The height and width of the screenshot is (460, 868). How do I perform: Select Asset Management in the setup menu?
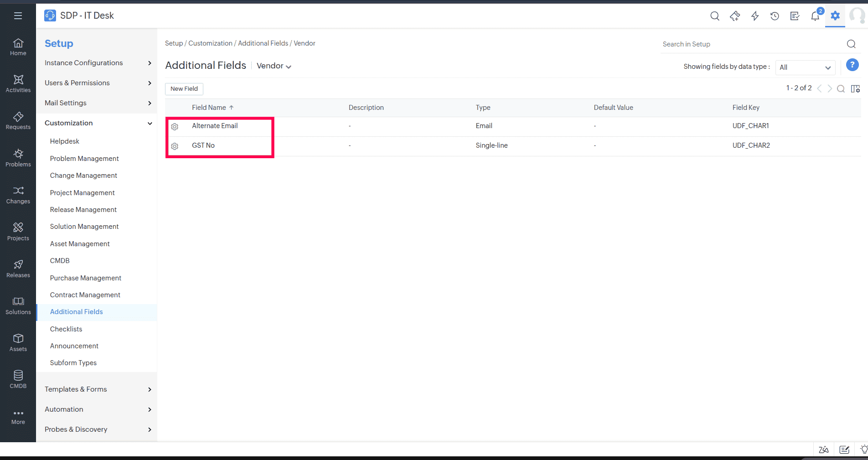pyautogui.click(x=80, y=244)
